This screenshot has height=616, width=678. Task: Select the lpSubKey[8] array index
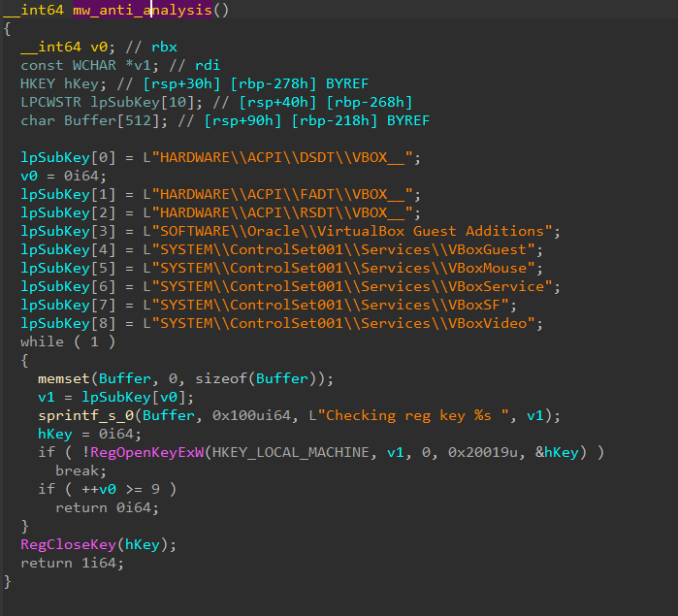[68, 324]
